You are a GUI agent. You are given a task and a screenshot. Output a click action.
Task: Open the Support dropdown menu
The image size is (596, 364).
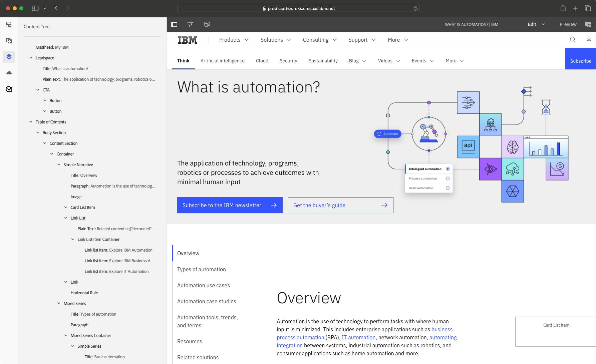tap(362, 40)
